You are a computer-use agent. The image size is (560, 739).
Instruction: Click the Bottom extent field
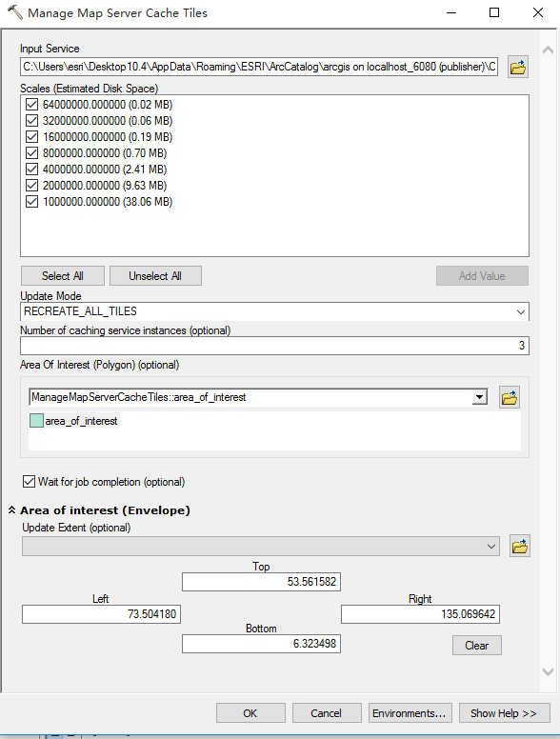261,644
